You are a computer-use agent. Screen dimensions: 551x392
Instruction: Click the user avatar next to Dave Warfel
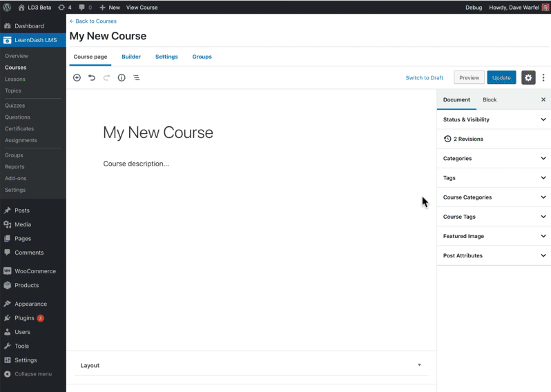545,8
